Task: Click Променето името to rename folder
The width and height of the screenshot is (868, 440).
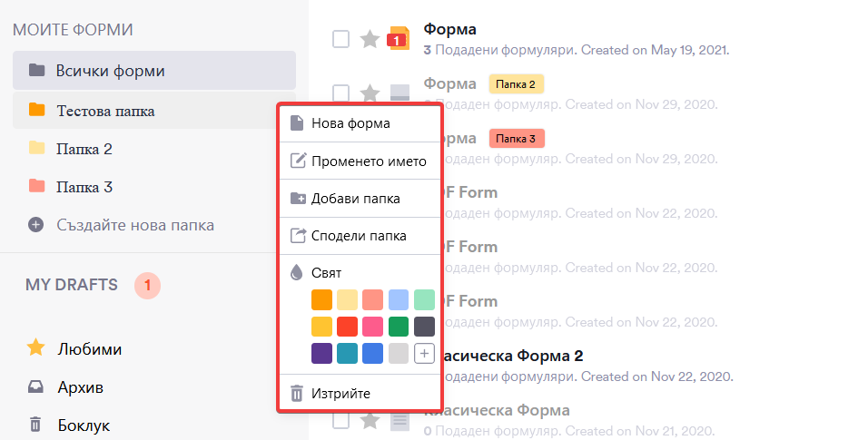Action: (368, 161)
